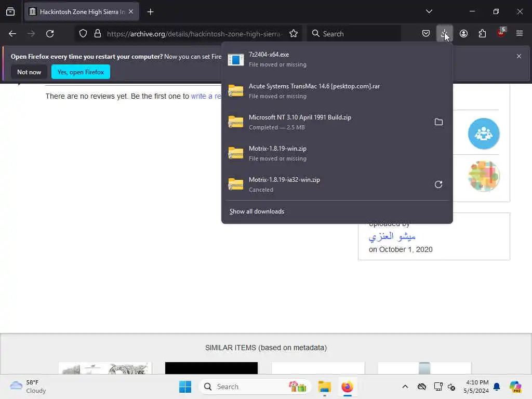Open clock and calendar at 4:10 PM
Image resolution: width=532 pixels, height=399 pixels.
476,387
